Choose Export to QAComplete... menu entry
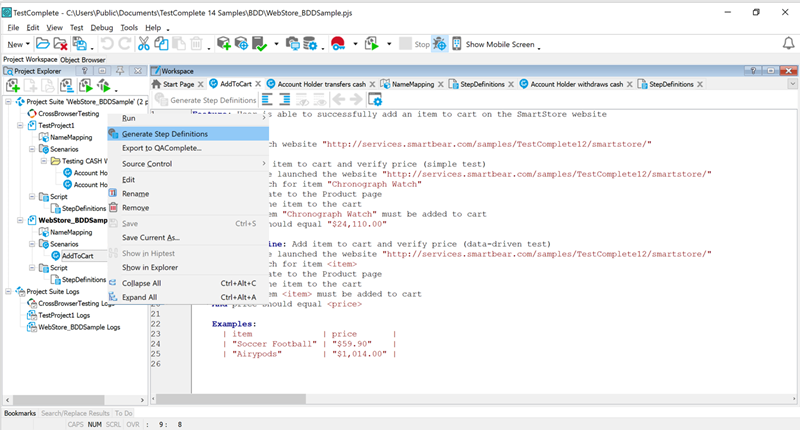 click(188, 148)
